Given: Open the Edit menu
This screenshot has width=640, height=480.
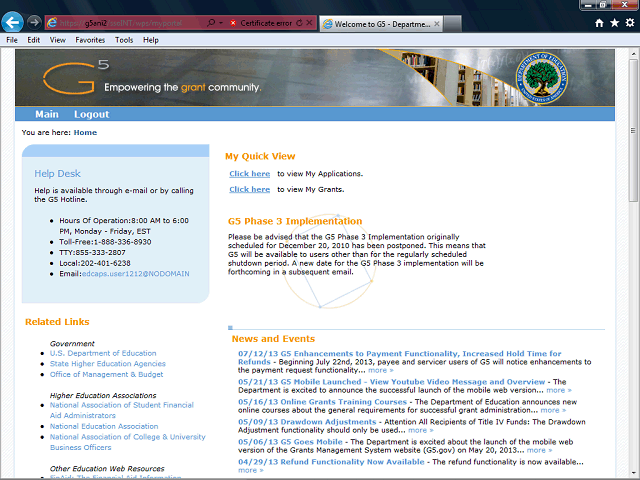Looking at the screenshot, I should [33, 40].
